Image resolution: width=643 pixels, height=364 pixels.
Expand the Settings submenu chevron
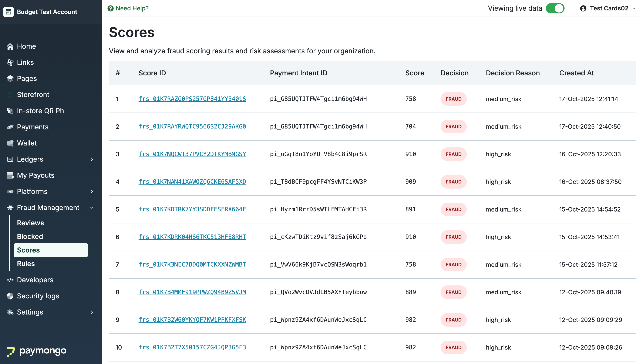[92, 312]
